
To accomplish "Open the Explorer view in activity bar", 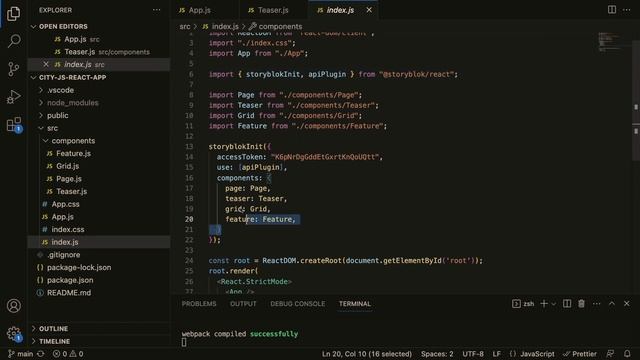I will [x=13, y=14].
